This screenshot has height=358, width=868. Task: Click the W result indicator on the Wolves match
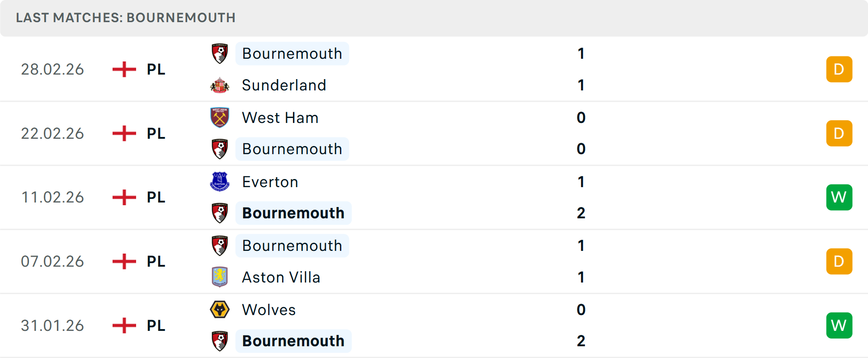point(839,325)
